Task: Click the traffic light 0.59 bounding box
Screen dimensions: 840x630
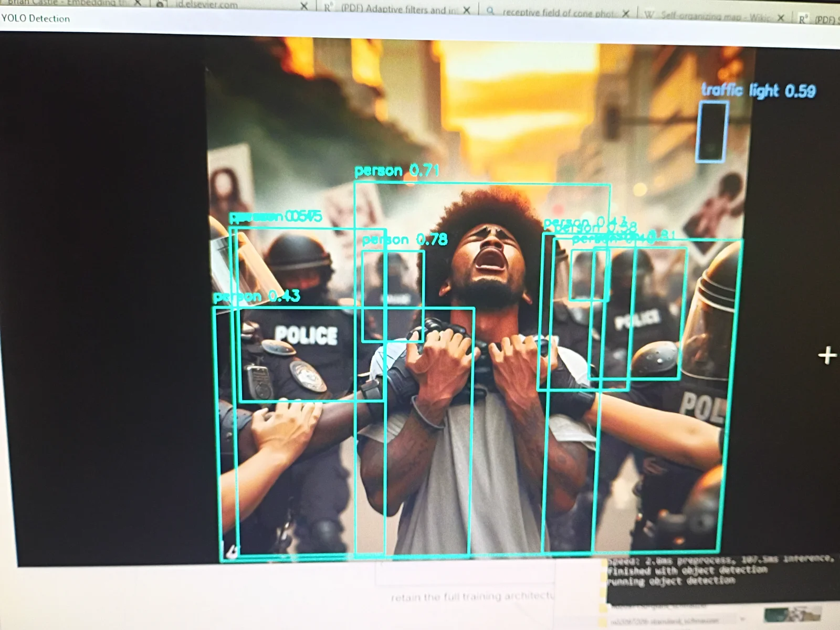Action: pos(711,131)
